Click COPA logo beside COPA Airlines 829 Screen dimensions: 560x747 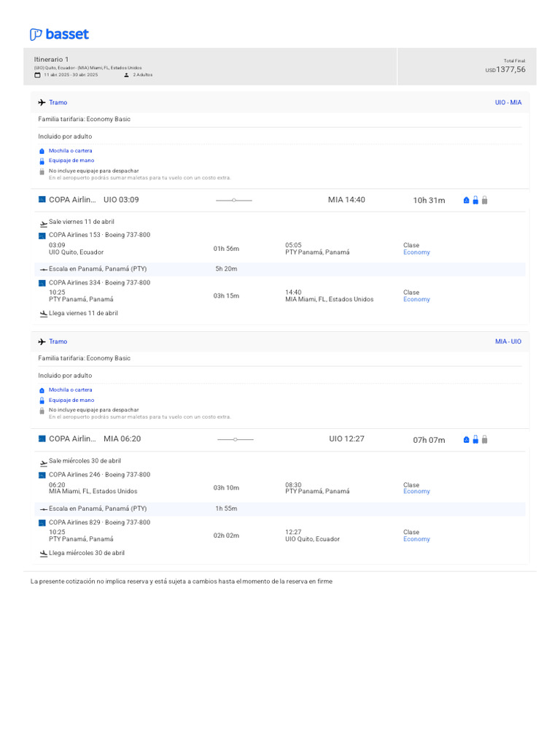[42, 522]
